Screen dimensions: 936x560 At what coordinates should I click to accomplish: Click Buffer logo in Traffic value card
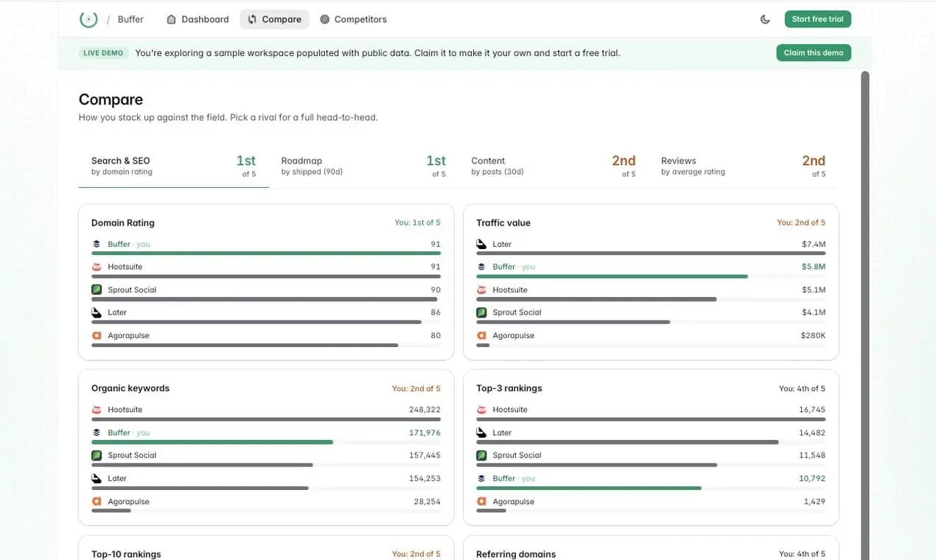click(481, 267)
